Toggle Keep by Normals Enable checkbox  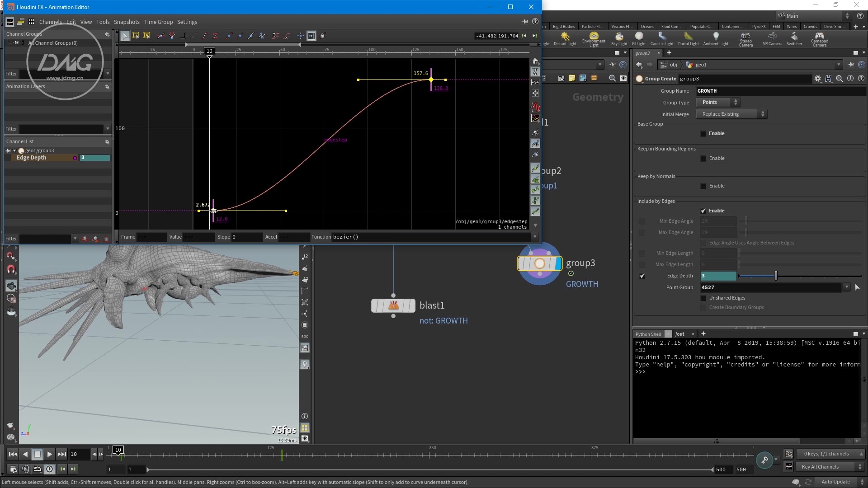coord(704,186)
